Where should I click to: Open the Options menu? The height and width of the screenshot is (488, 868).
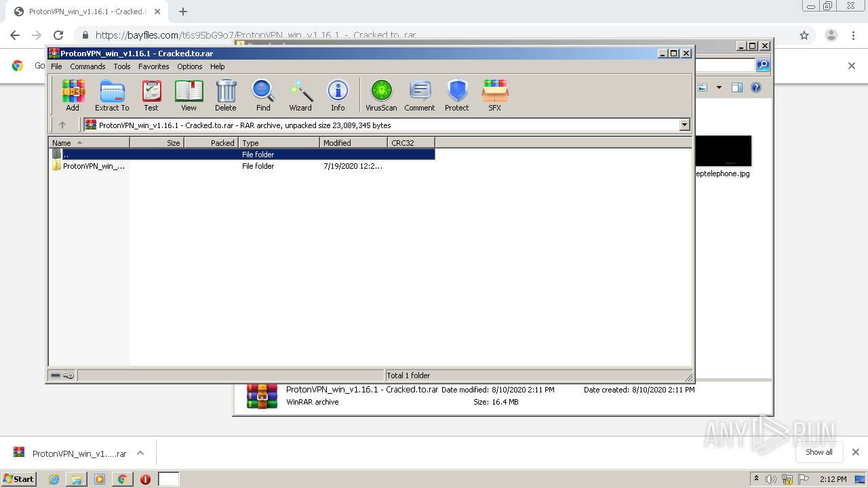(190, 66)
